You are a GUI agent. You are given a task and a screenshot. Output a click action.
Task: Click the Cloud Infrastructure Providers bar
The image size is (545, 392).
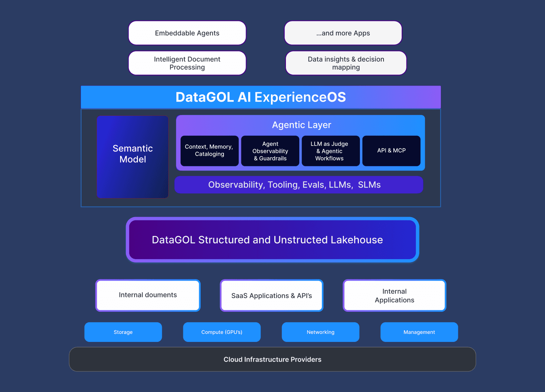[272, 359]
